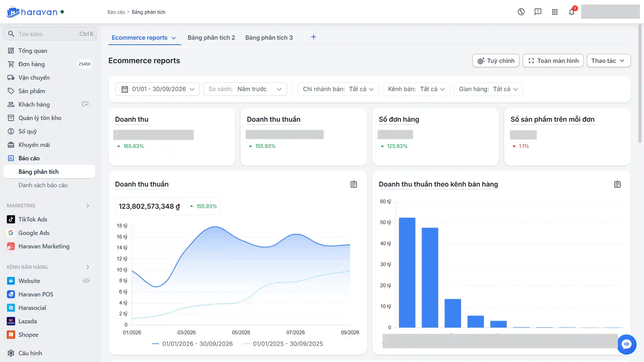The image size is (644, 362).
Task: Click the help clock icon in header
Action: [x=521, y=12]
